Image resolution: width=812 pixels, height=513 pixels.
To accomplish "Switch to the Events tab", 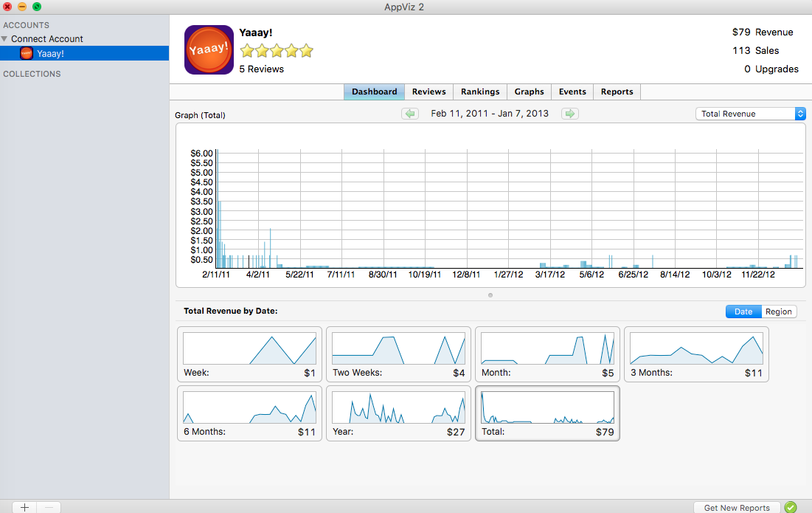I will (x=572, y=92).
